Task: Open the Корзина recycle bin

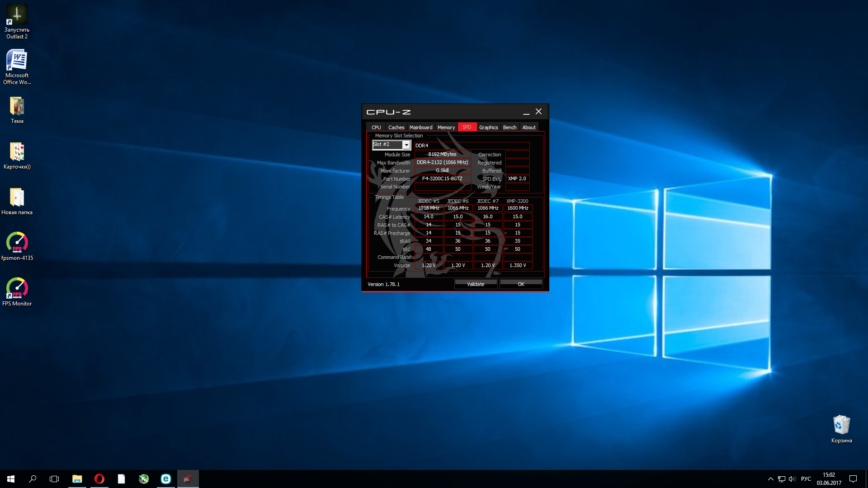Action: 841,425
